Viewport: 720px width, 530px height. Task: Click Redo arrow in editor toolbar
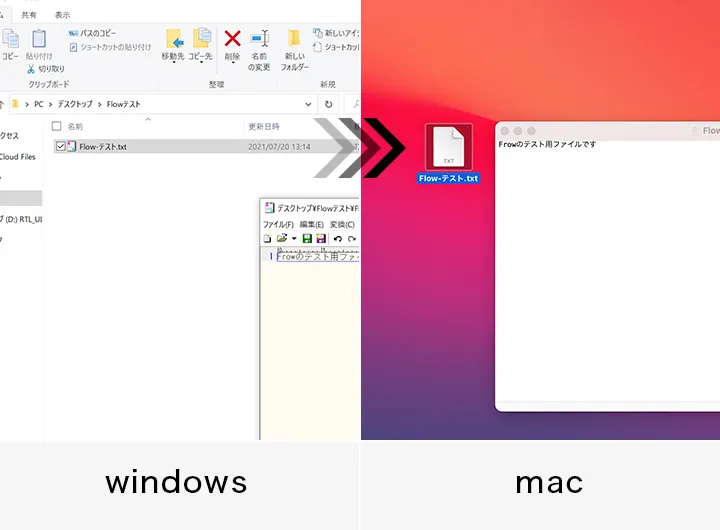point(352,239)
